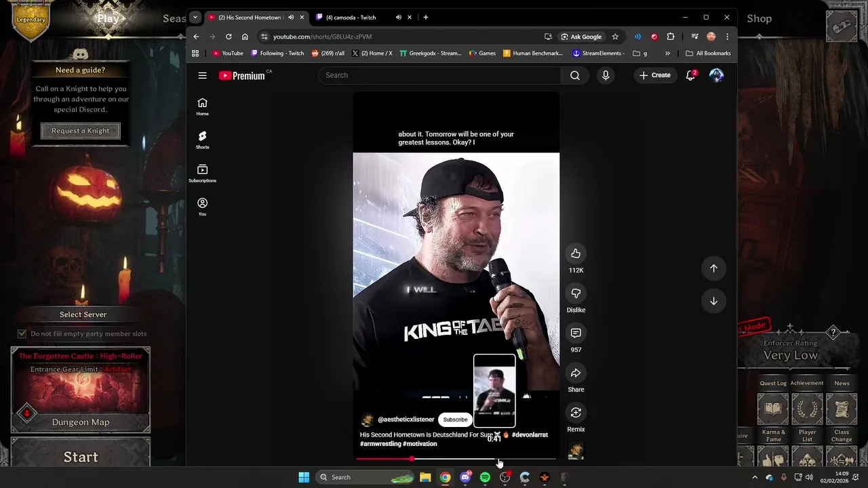868x488 pixels.
Task: Open the Human Benchmark bookmark
Action: coord(533,54)
